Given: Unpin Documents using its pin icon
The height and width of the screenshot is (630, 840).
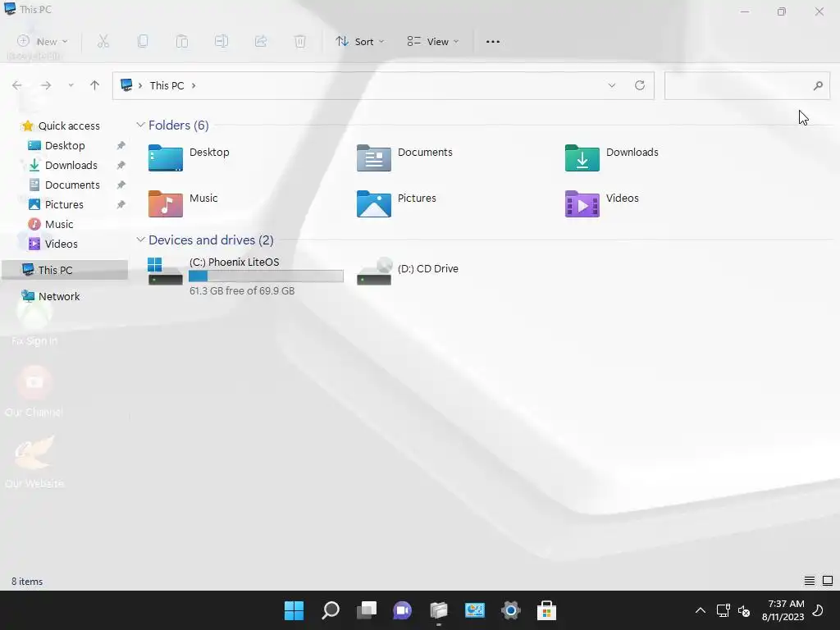Looking at the screenshot, I should 121,185.
